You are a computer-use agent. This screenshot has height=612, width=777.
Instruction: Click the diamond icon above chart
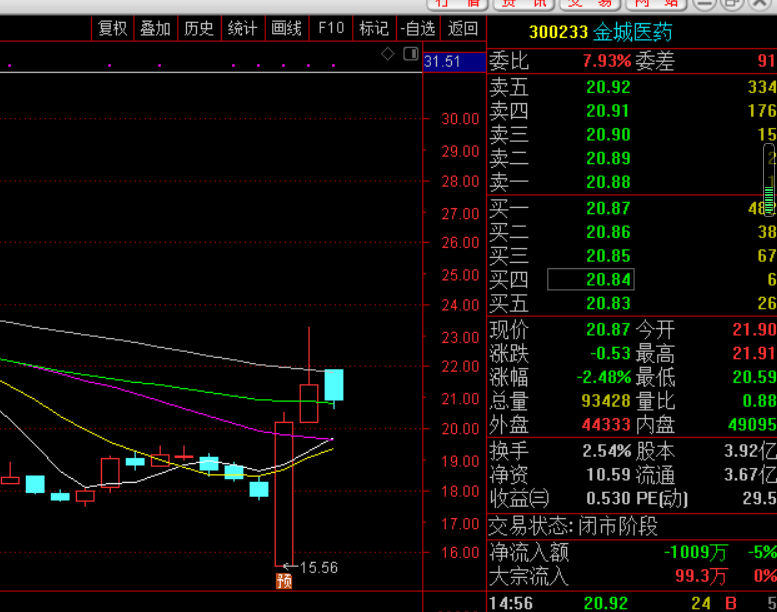388,54
